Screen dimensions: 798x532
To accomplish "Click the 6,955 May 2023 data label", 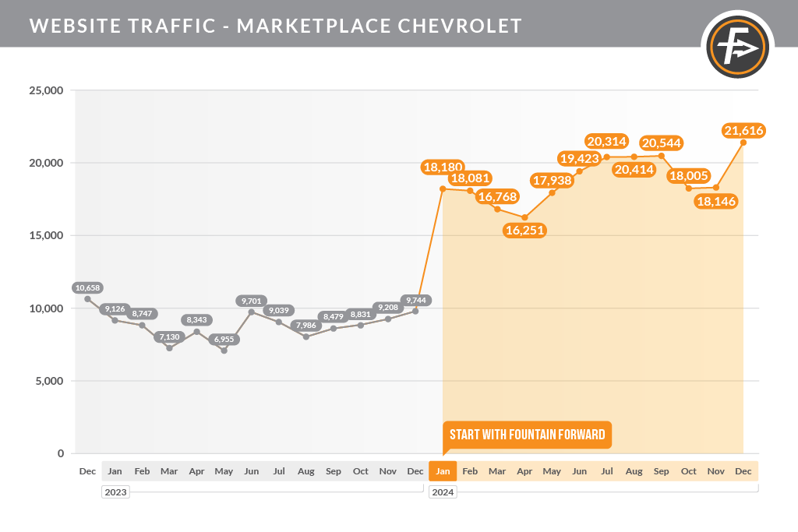I will click(224, 340).
